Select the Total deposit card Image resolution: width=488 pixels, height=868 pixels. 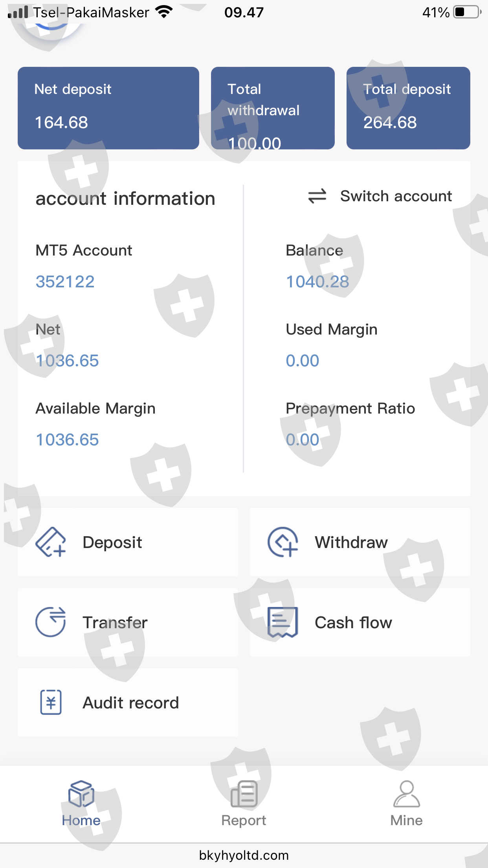[x=408, y=108]
